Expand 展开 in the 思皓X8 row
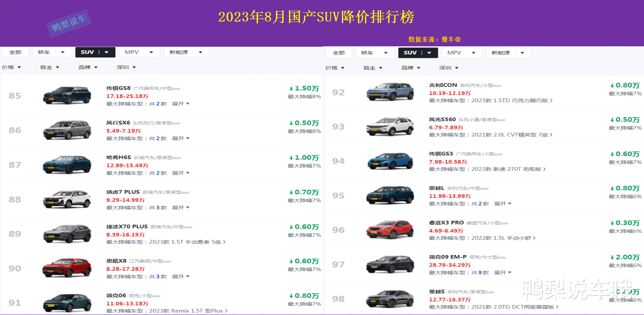 tap(181, 277)
